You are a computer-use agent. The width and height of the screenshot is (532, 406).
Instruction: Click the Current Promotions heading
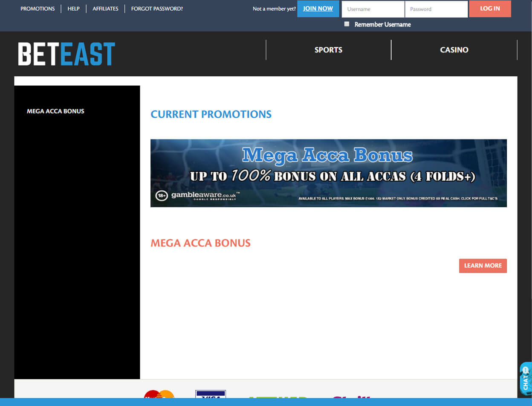[211, 114]
